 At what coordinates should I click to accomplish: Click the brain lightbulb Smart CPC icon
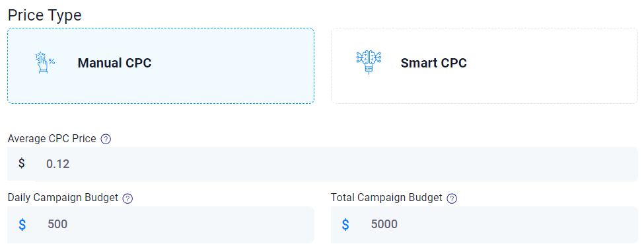click(x=369, y=62)
